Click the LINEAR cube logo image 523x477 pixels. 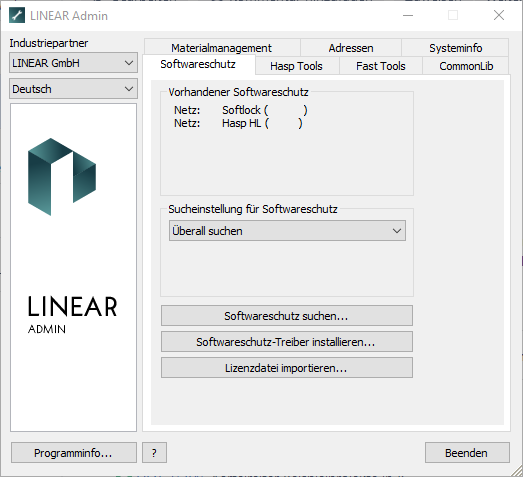click(x=62, y=177)
